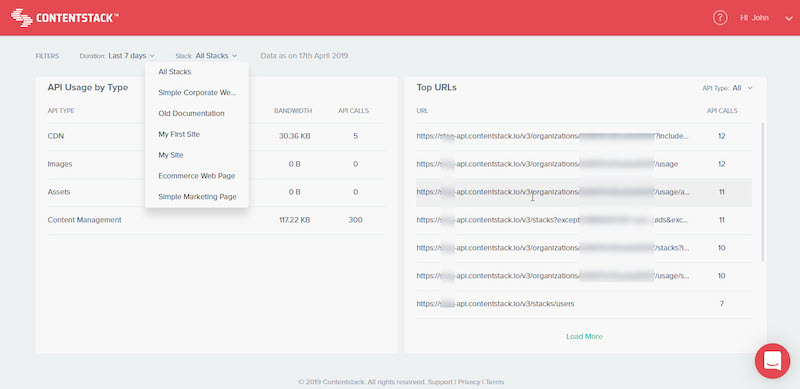Click the API TYPE column header
The image size is (800, 389).
coord(61,111)
